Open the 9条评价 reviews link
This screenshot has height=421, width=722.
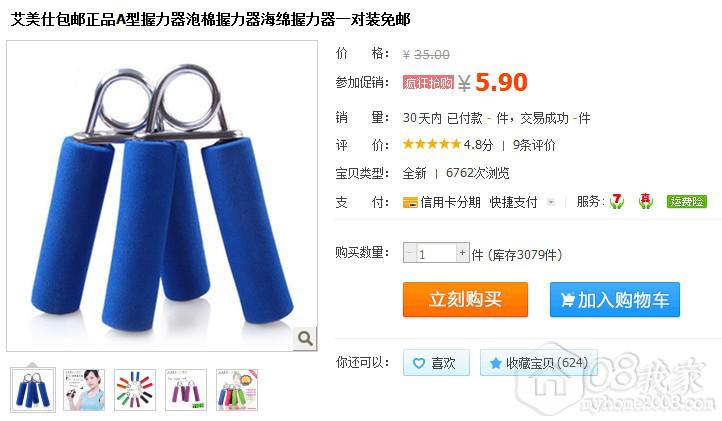point(534,145)
